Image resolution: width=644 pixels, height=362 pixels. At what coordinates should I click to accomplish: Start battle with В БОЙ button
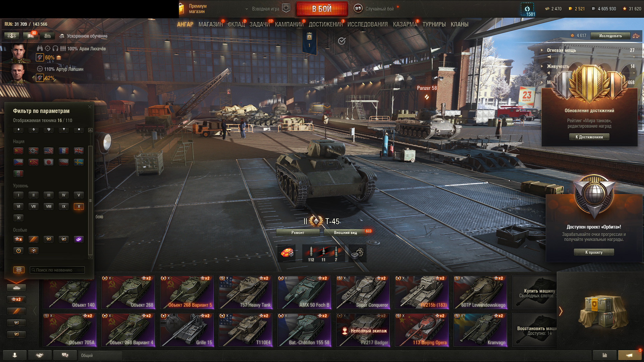(x=322, y=9)
